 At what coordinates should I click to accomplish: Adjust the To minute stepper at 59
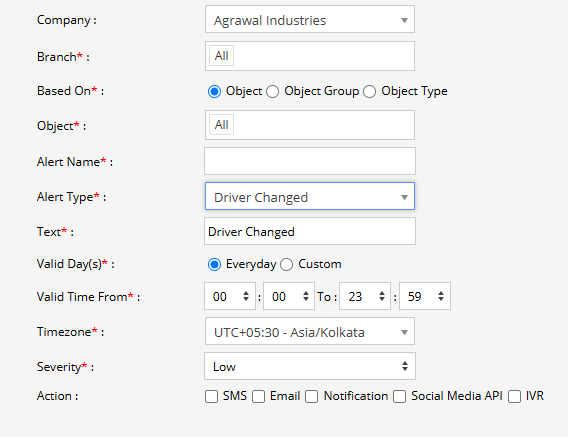(x=441, y=296)
